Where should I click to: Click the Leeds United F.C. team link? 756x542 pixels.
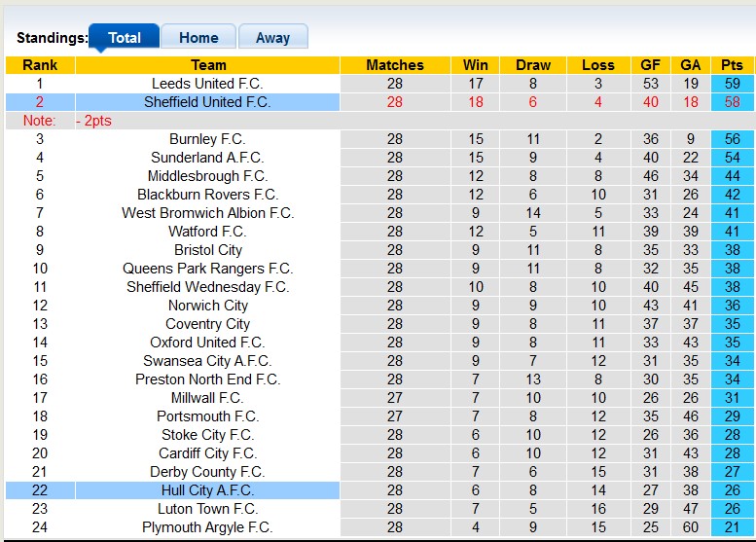click(x=207, y=84)
